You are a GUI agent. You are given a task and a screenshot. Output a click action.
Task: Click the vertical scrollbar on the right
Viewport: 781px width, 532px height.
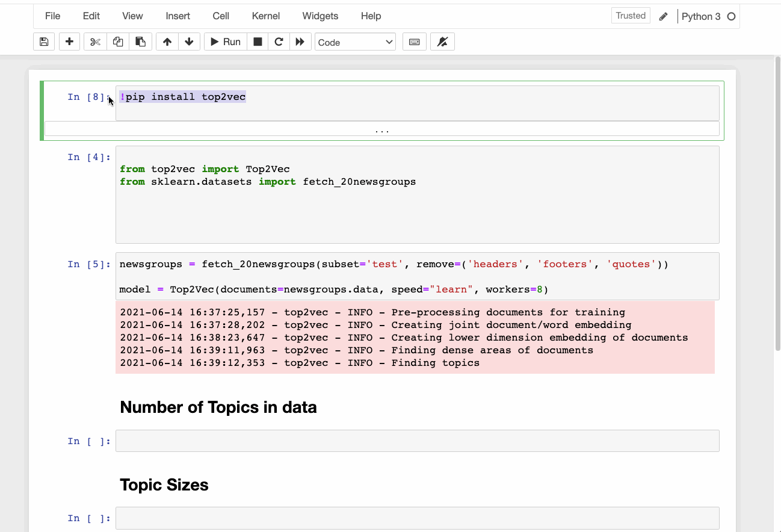click(777, 205)
